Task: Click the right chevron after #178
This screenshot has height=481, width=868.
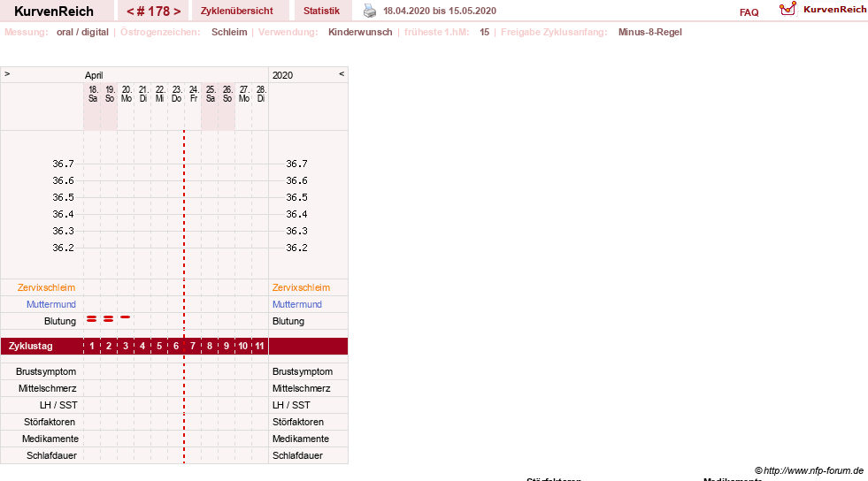Action: pyautogui.click(x=177, y=11)
